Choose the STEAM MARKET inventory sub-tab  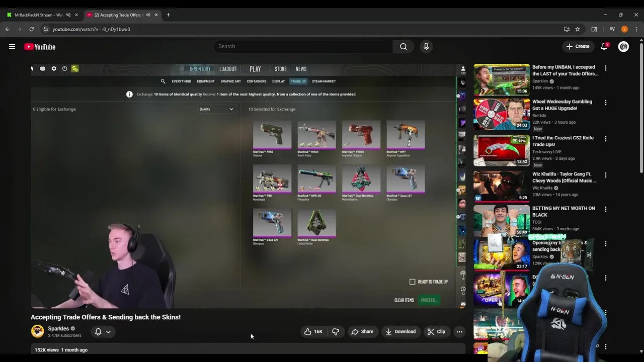(324, 81)
